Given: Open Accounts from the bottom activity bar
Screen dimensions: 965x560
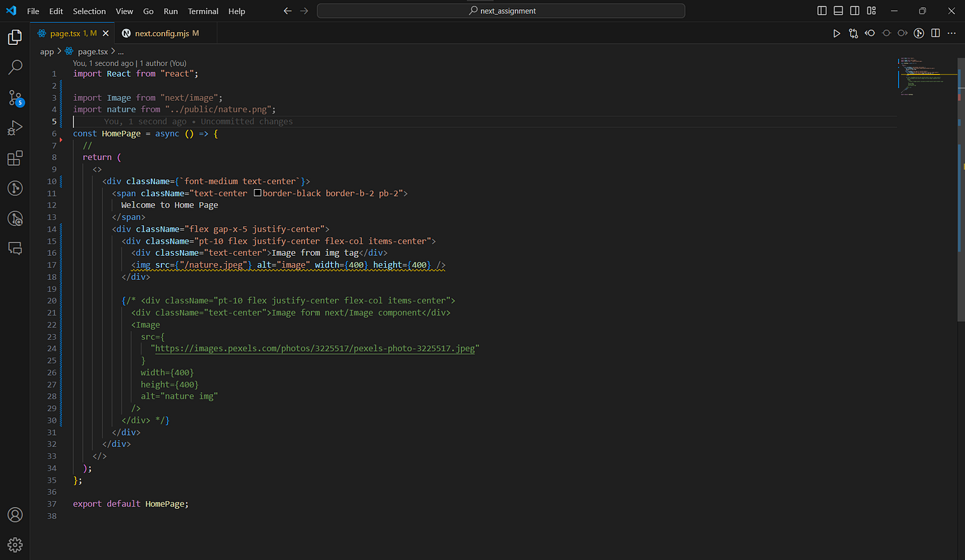Looking at the screenshot, I should [x=15, y=515].
